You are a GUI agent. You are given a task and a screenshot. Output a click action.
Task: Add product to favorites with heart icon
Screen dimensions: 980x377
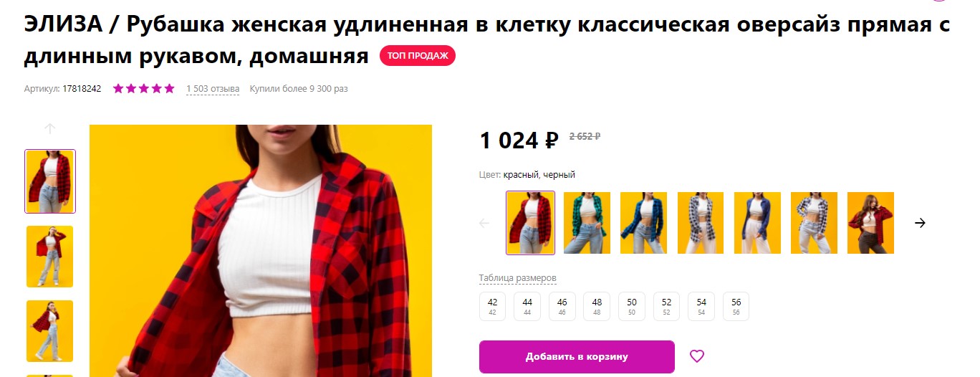coord(697,356)
